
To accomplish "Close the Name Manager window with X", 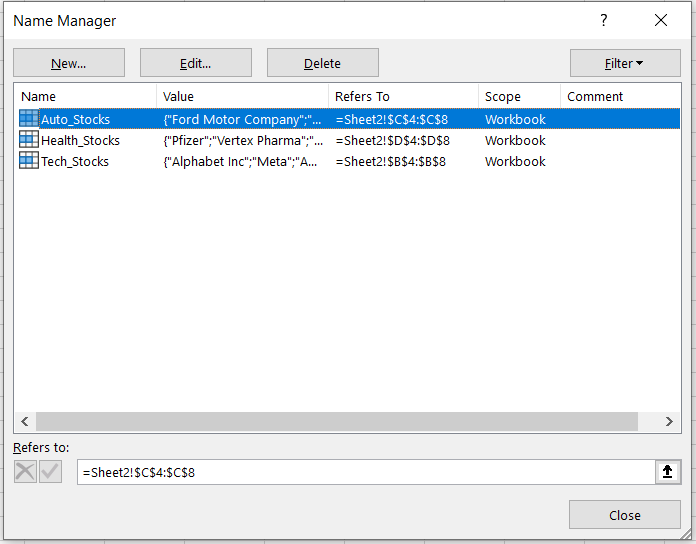I will tap(660, 20).
